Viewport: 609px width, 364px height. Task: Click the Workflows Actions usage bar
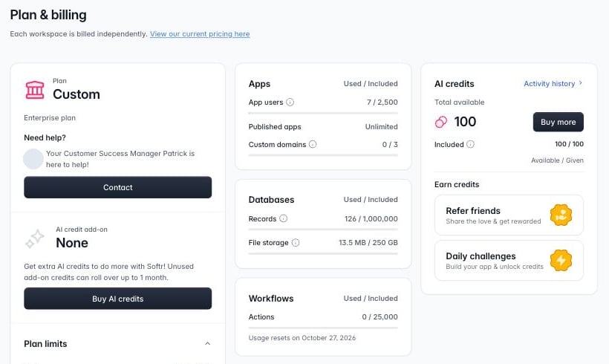coord(323,328)
